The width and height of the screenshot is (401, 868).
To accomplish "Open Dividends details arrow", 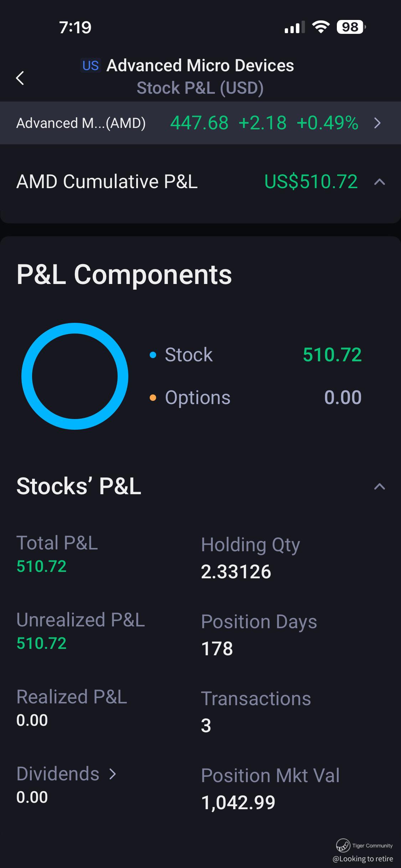I will click(113, 774).
